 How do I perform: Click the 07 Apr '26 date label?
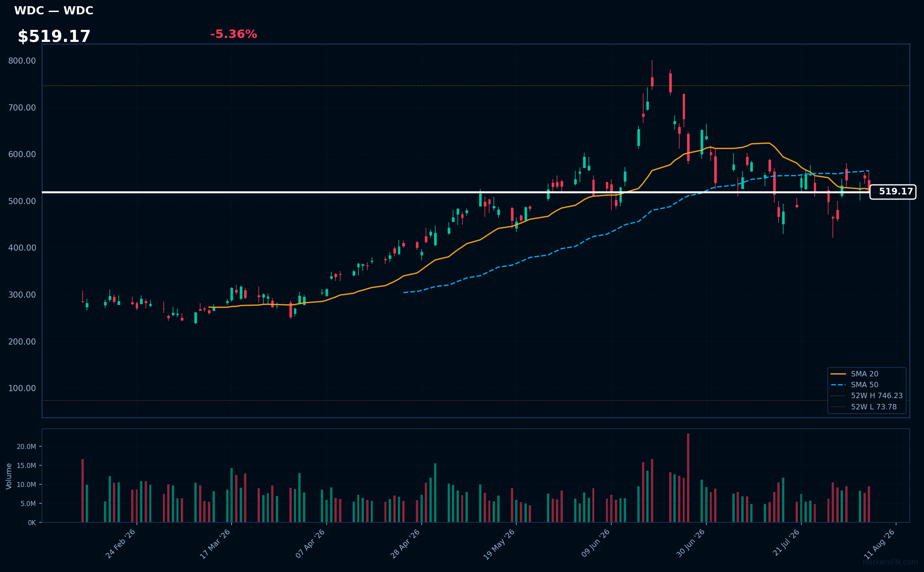(310, 544)
